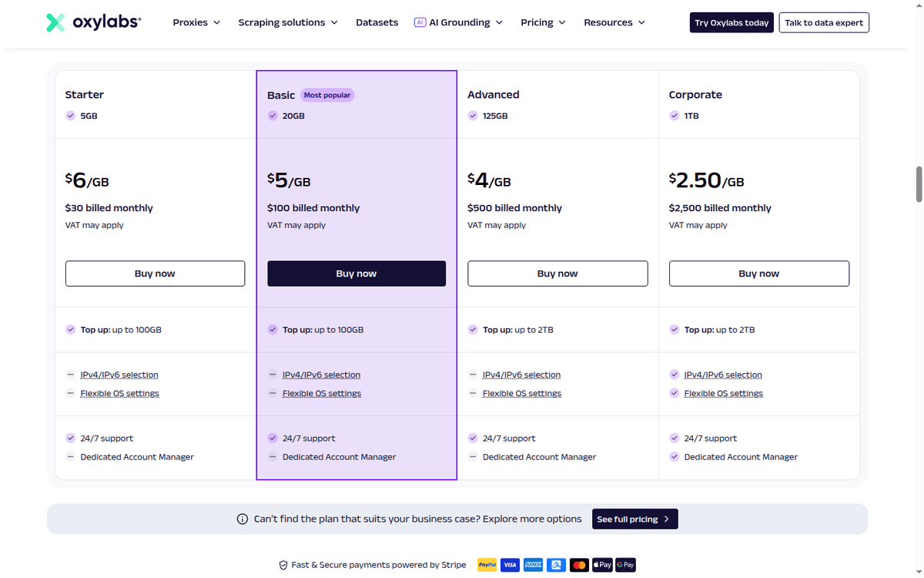Viewport: 924px width, 578px height.
Task: Click the arrow inside See full pricing button
Action: pyautogui.click(x=667, y=519)
